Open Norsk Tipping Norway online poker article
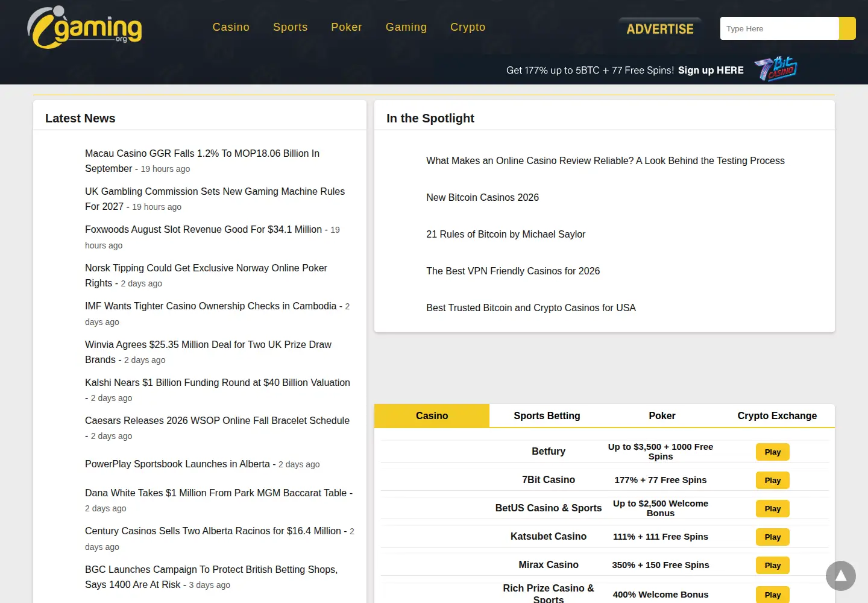The height and width of the screenshot is (603, 868). pyautogui.click(x=206, y=276)
